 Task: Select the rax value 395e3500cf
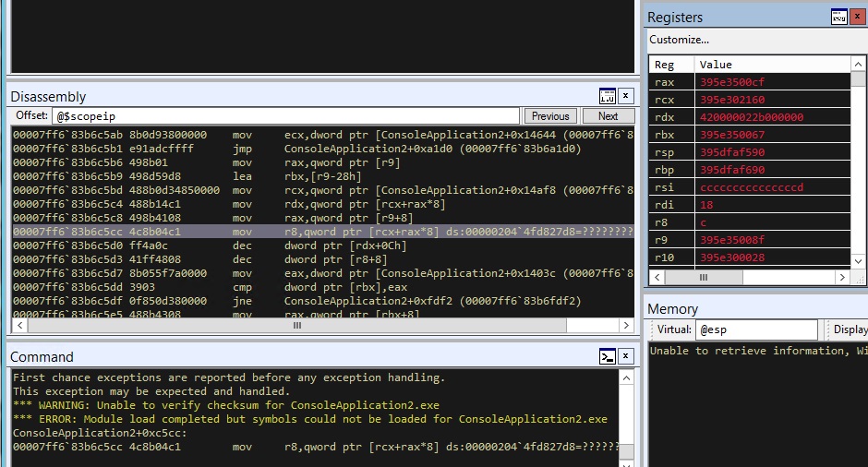click(732, 82)
